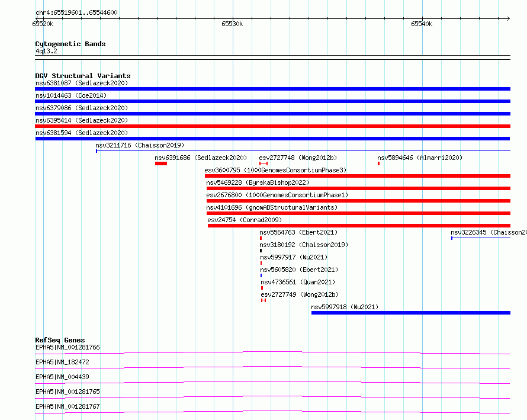Image resolution: width=527 pixels, height=420 pixels.
Task: Click the Cytogenetic Bands track title
Action: tap(70, 44)
